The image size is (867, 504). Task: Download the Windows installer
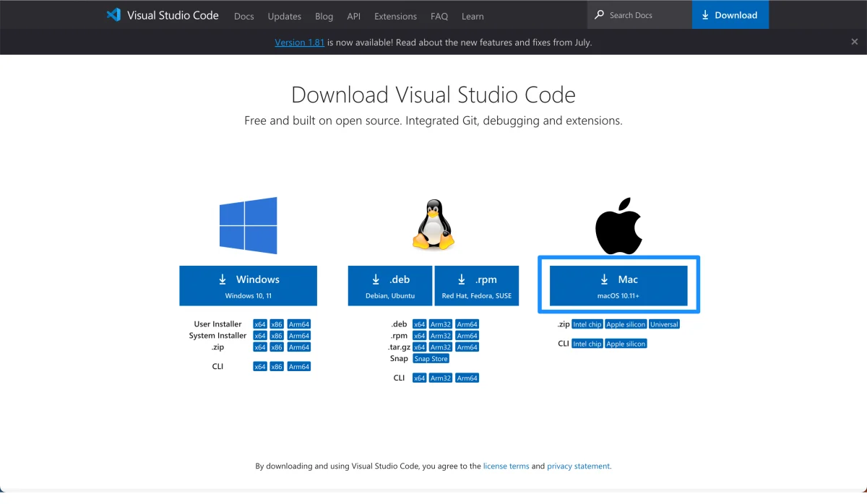[248, 285]
